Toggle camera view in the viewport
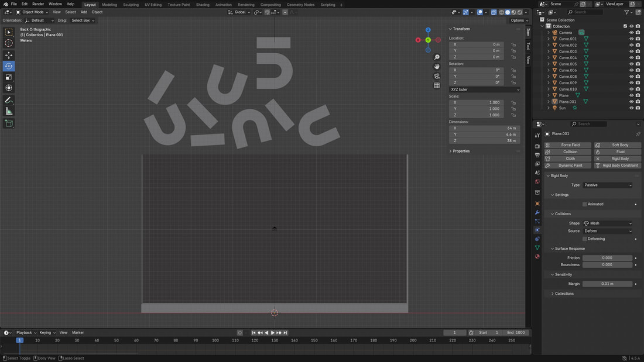 [437, 76]
